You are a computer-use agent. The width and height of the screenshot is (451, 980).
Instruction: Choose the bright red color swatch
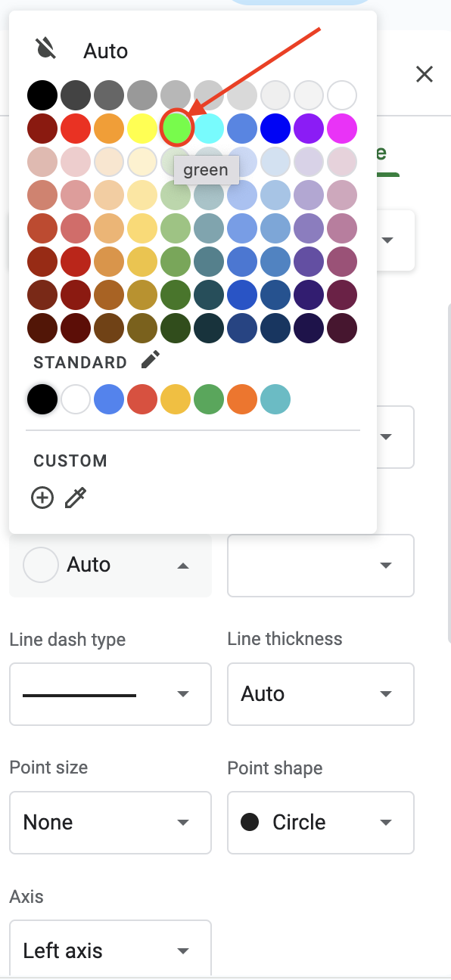click(x=76, y=129)
